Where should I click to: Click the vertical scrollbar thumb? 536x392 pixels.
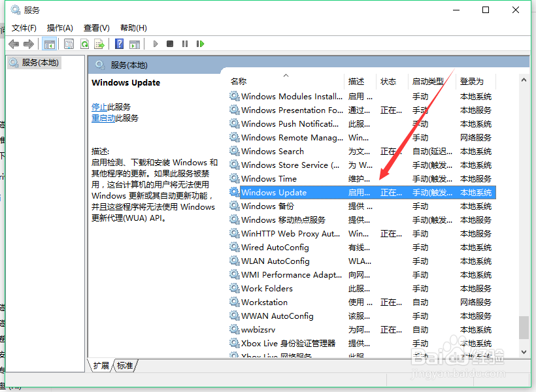524,327
